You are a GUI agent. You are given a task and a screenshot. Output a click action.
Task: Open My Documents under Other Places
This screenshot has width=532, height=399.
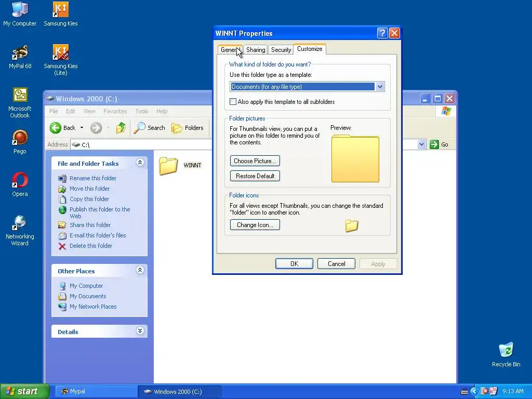[x=88, y=296]
